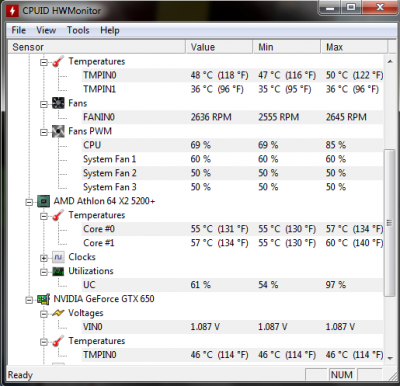Click the Sensor column header

pyautogui.click(x=97, y=47)
